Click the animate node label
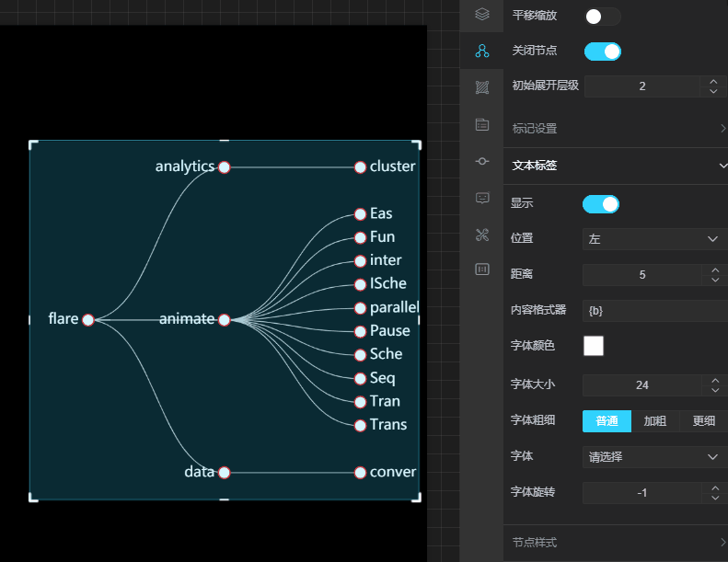The height and width of the screenshot is (562, 728). point(187,319)
